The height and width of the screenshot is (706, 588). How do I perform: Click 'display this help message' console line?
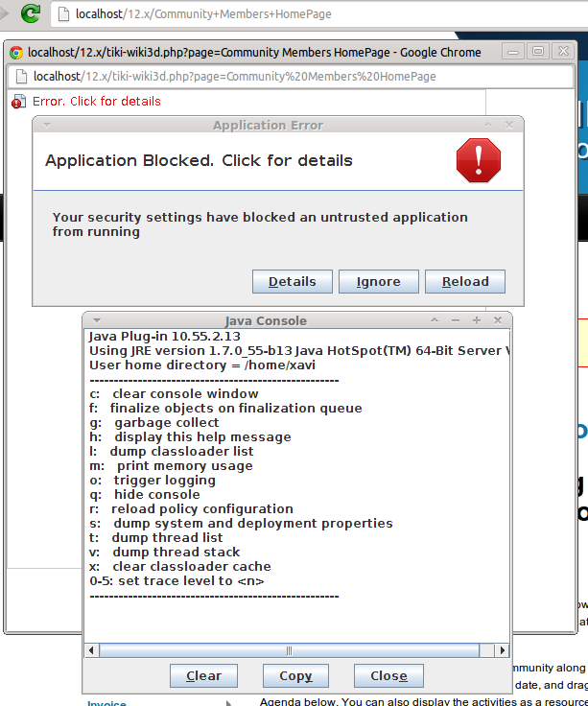[x=190, y=437]
